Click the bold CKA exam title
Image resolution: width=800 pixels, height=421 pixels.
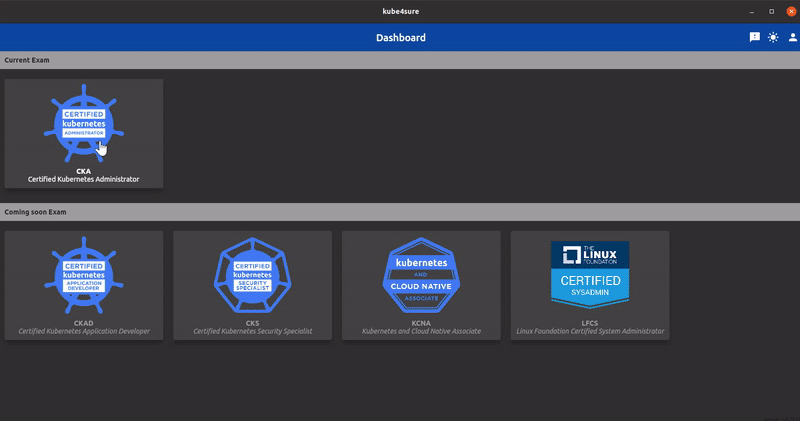[84, 171]
